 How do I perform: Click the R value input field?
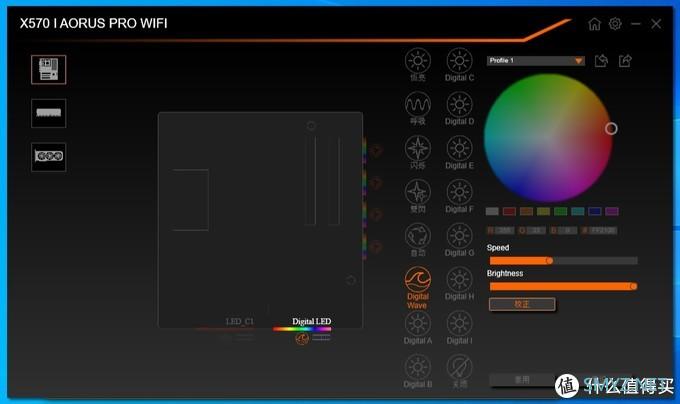tap(504, 230)
